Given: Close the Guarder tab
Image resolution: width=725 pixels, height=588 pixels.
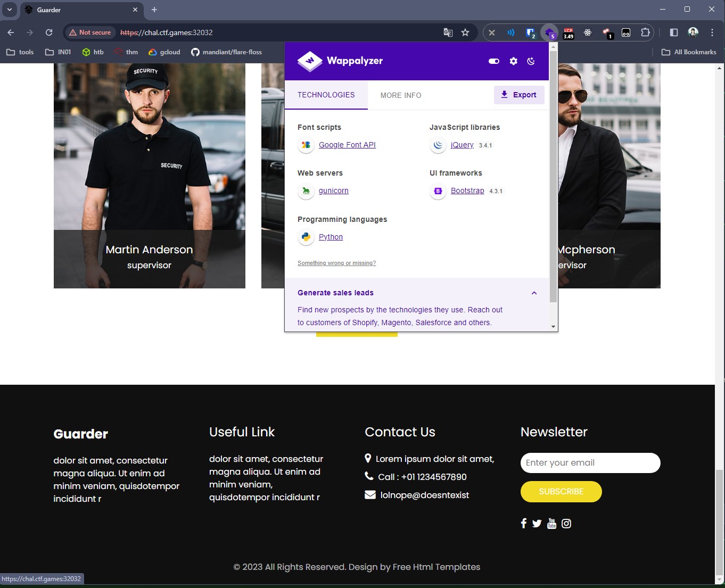Looking at the screenshot, I should (x=135, y=10).
